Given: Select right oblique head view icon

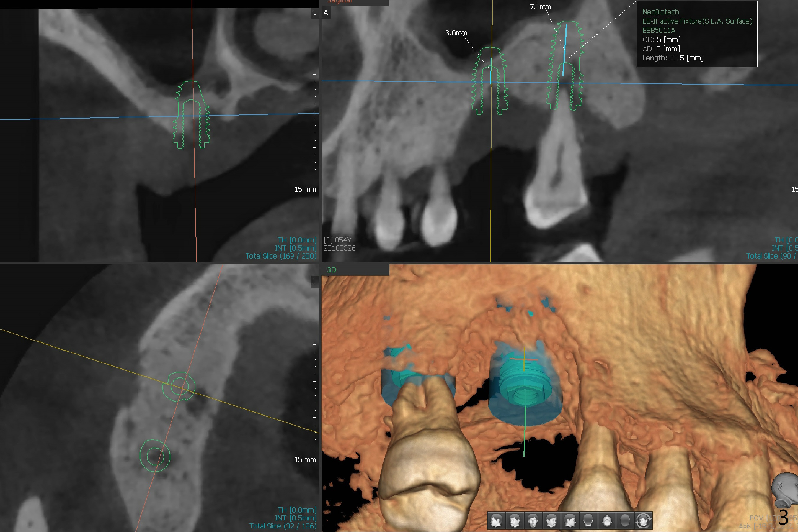Looking at the screenshot, I should [x=515, y=520].
